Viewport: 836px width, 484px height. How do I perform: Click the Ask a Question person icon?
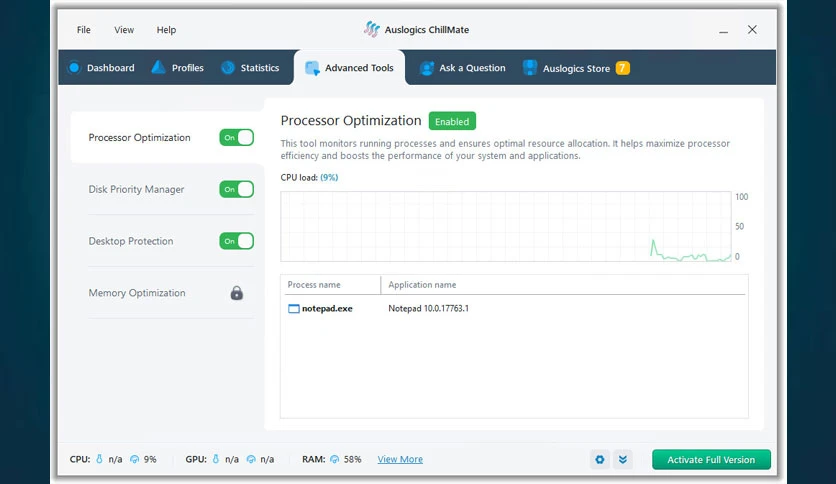(427, 68)
